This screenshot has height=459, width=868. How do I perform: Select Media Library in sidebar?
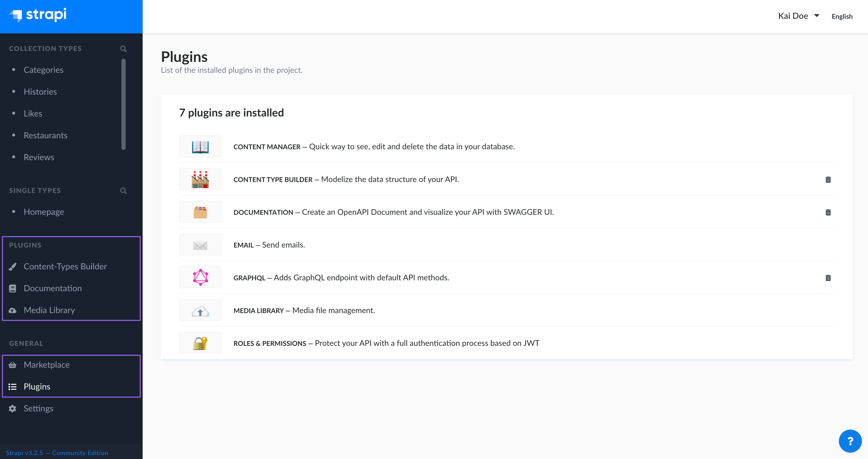coord(49,310)
